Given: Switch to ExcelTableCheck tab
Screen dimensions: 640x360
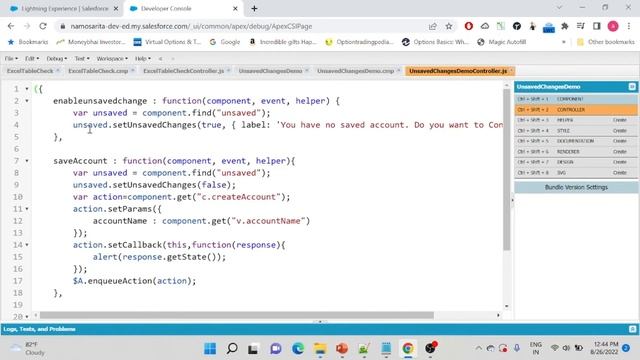Looking at the screenshot, I should pyautogui.click(x=30, y=71).
